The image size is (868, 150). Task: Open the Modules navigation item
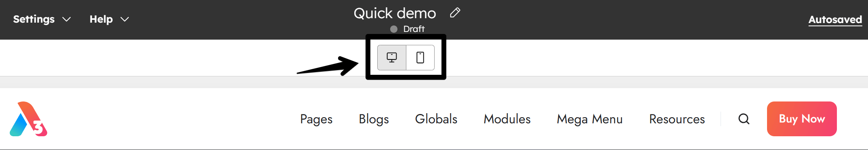507,119
